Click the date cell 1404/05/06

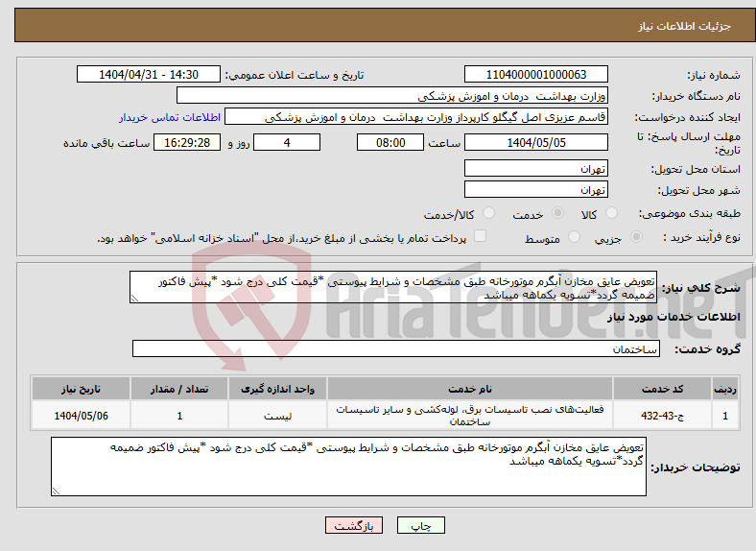pyautogui.click(x=81, y=415)
